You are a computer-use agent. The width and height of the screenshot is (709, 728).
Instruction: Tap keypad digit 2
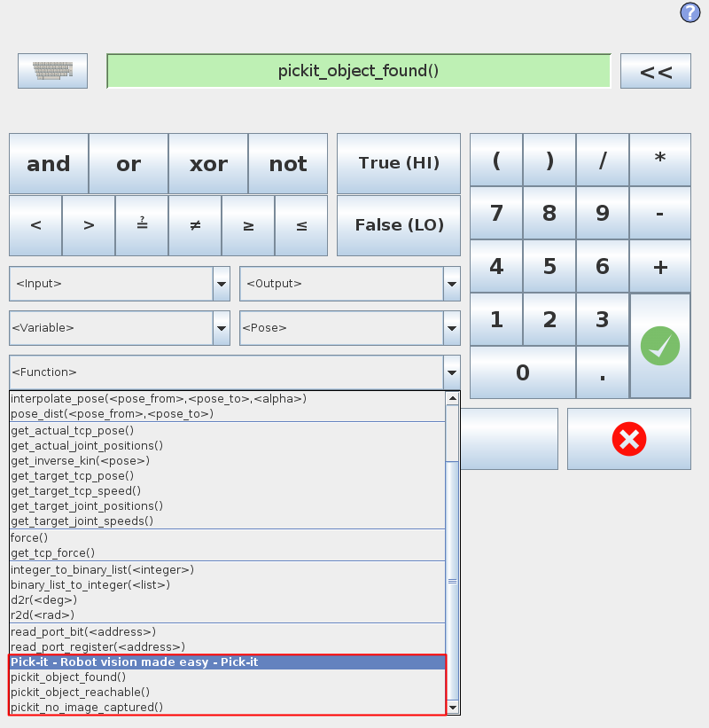(x=549, y=319)
